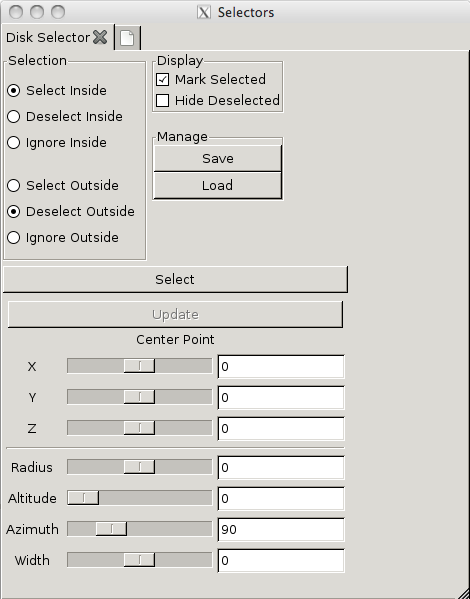Click the greyed-out Update button
The image size is (470, 599).
pos(175,314)
